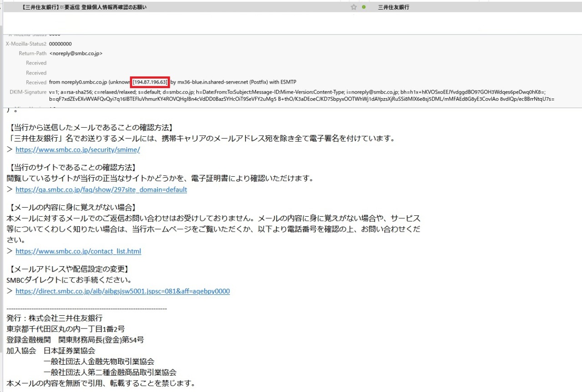The height and width of the screenshot is (392, 582).
Task: Click the line 関東財務局長(登金)第54号
Action: 101,339
